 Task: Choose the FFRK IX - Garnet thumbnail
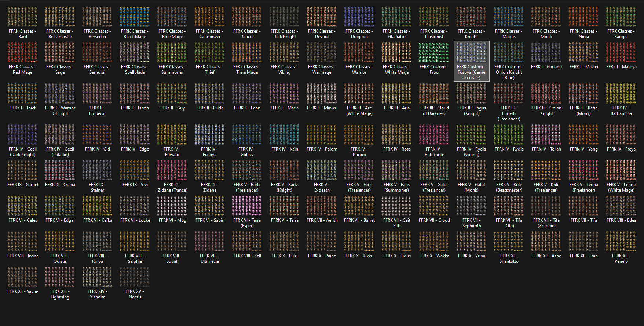pyautogui.click(x=23, y=170)
